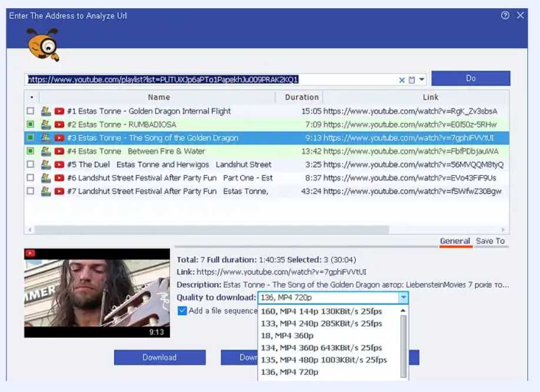Choose 134, MP4 360p 643KBit/s 25fps
Viewport: 540px width, 392px height.
click(x=322, y=348)
